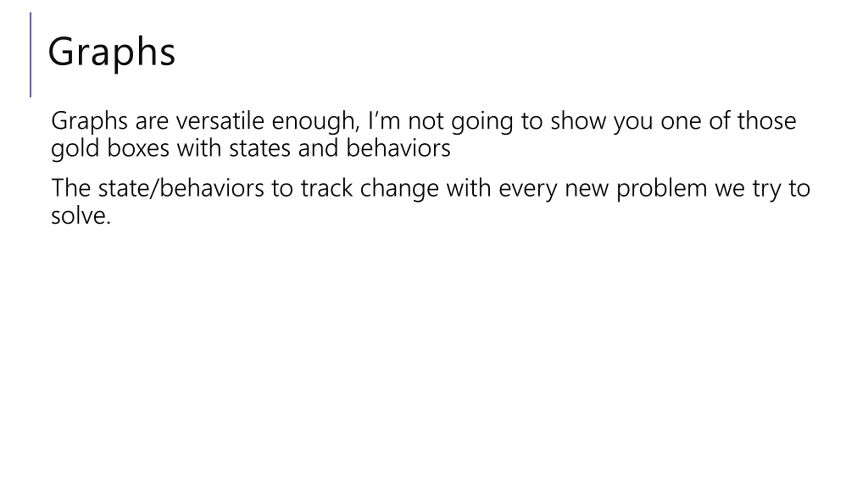Click the text "state/behaviors" in the second paragraph
Screen dimensions: 868x488
point(181,188)
